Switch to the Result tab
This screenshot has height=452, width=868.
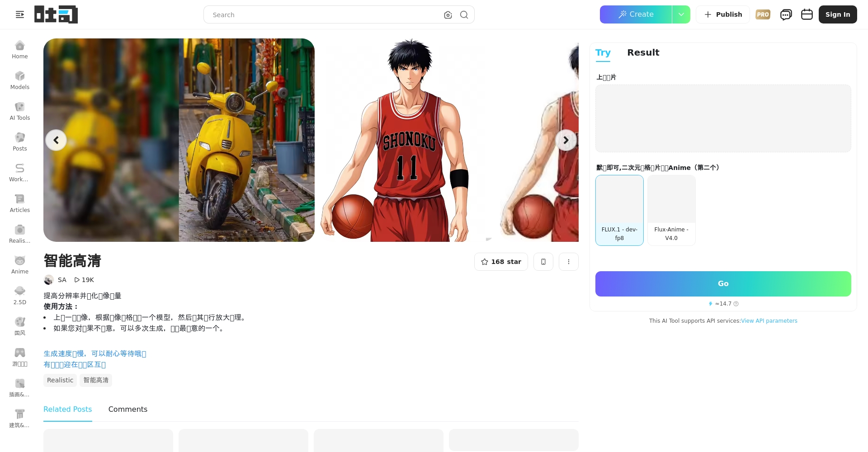click(x=643, y=52)
